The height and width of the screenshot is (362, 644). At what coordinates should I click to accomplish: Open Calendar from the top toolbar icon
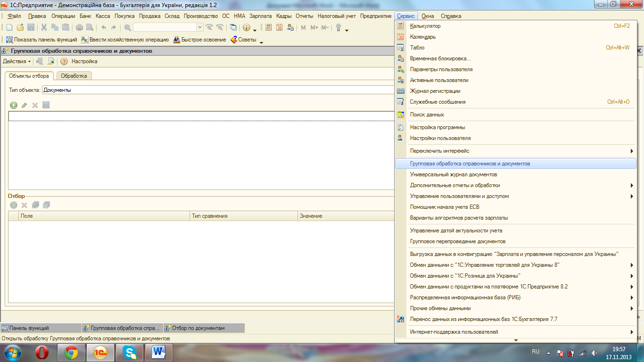click(279, 27)
